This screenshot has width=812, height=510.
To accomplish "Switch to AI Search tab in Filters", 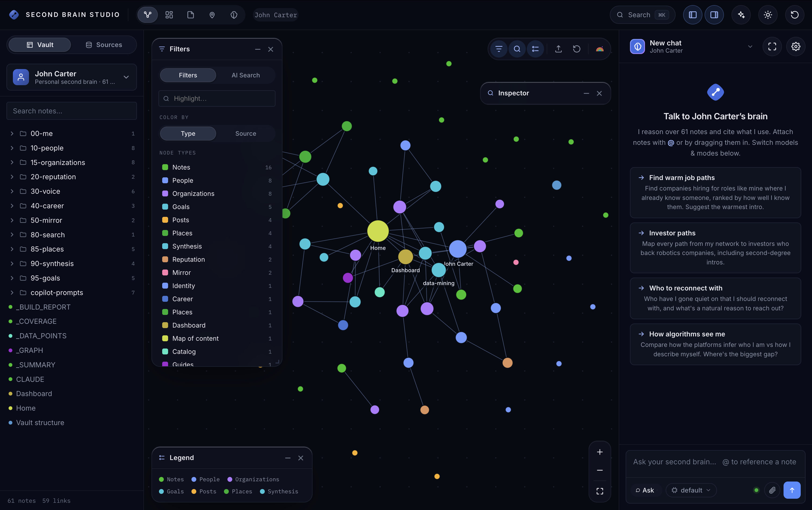I will [x=246, y=75].
